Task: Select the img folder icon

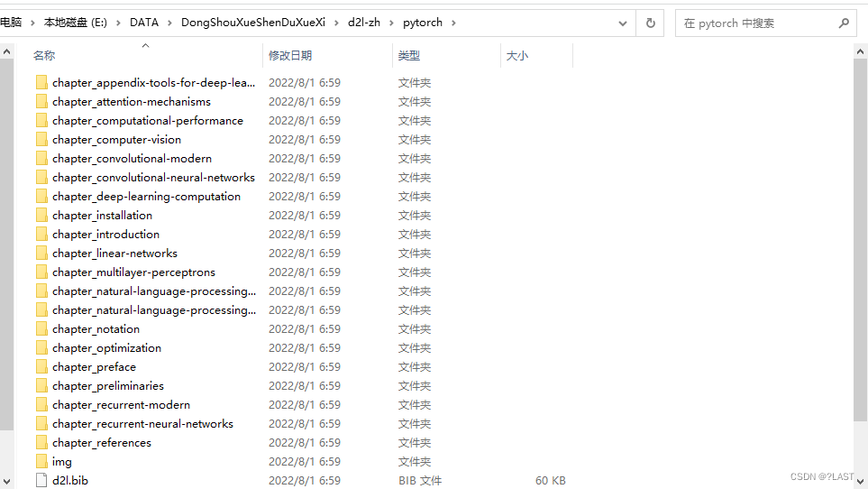Action: (41, 461)
